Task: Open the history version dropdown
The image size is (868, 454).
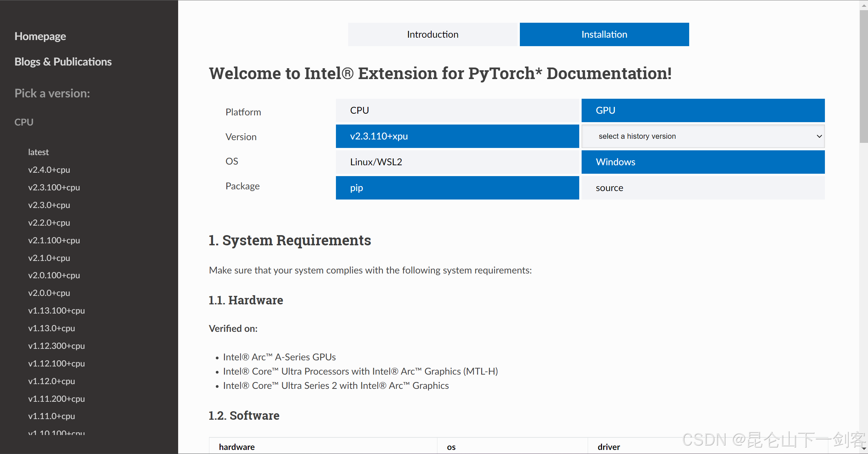Action: pos(702,136)
